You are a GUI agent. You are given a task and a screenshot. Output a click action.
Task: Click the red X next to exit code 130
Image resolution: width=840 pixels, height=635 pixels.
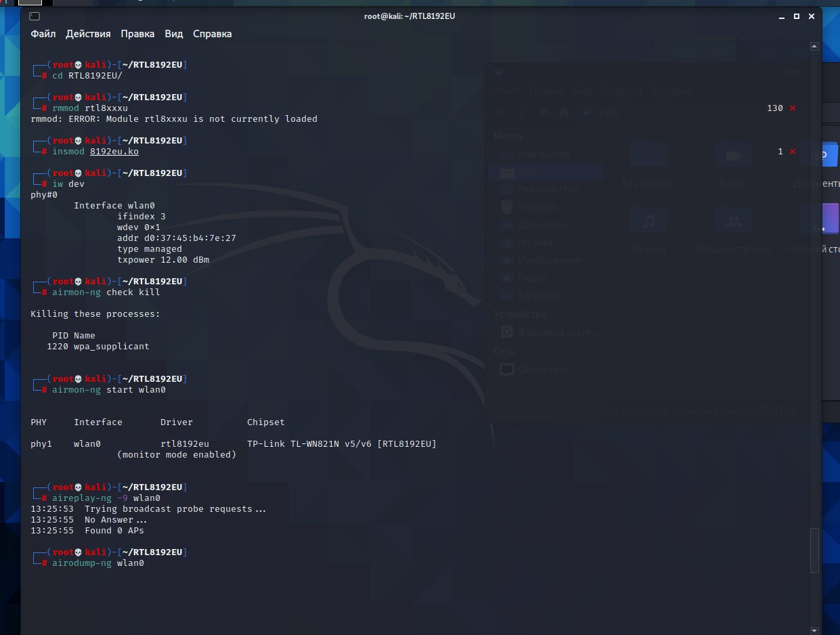793,108
